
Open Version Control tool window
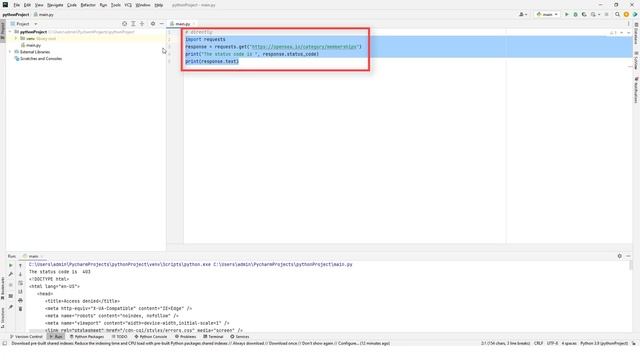click(x=26, y=337)
